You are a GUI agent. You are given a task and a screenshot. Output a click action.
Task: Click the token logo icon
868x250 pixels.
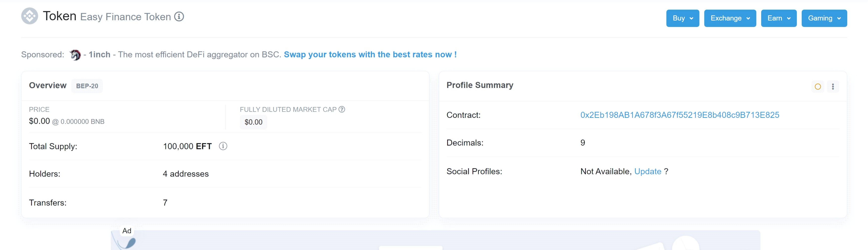click(30, 16)
